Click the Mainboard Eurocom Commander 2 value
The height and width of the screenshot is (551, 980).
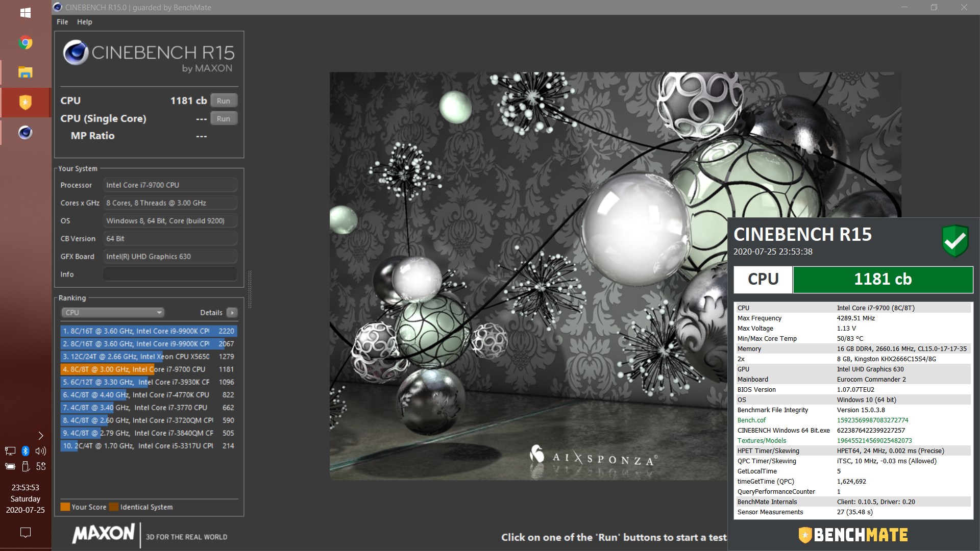pyautogui.click(x=871, y=380)
